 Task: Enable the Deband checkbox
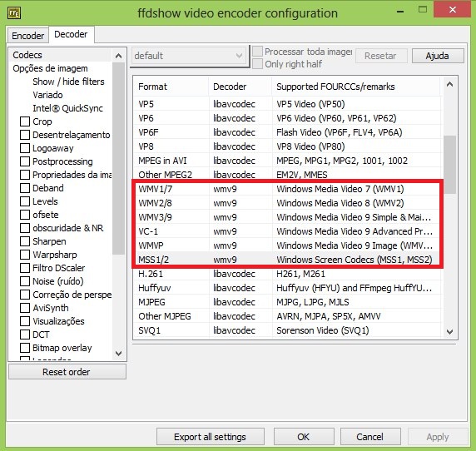[25, 188]
